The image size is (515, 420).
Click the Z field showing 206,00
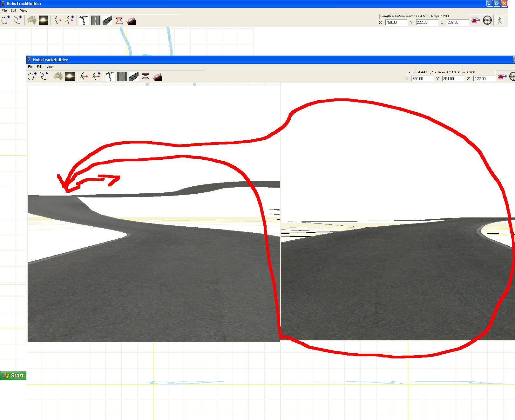[x=457, y=23]
